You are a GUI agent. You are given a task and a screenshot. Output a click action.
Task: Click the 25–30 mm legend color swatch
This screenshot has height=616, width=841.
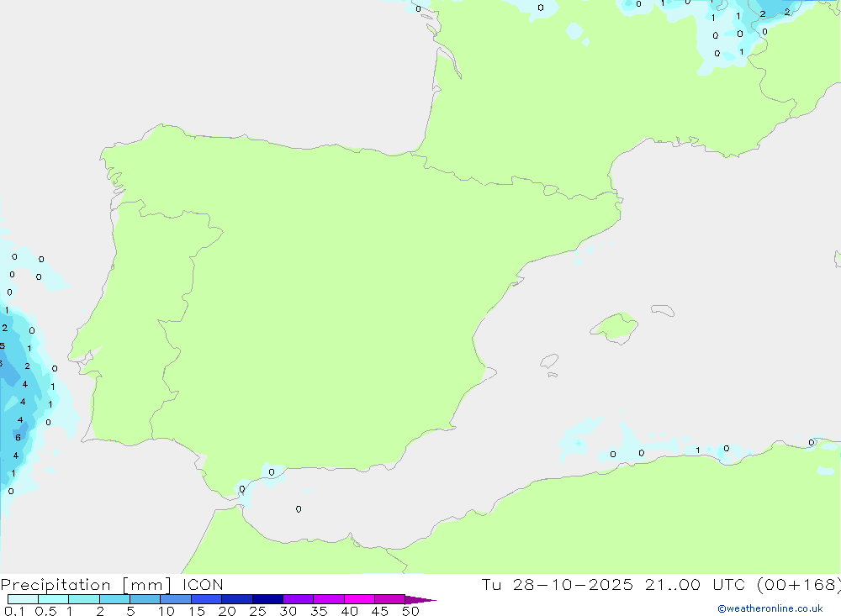(267, 599)
